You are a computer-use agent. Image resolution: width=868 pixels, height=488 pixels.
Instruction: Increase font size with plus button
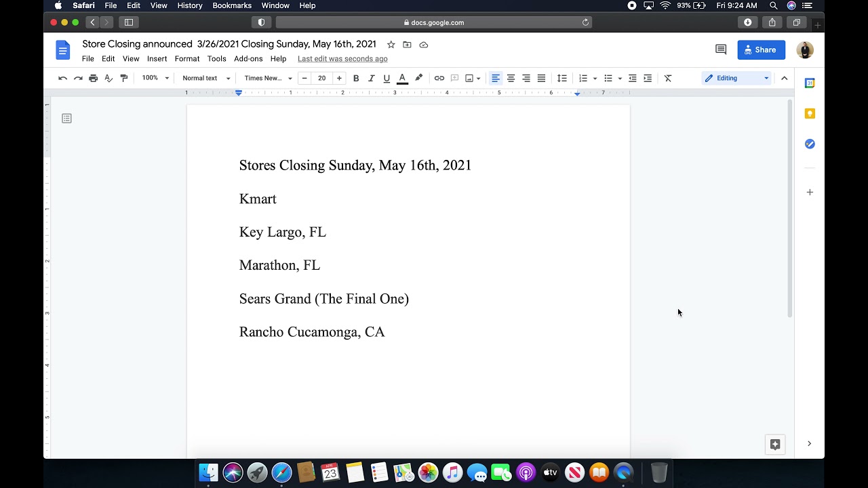point(339,78)
